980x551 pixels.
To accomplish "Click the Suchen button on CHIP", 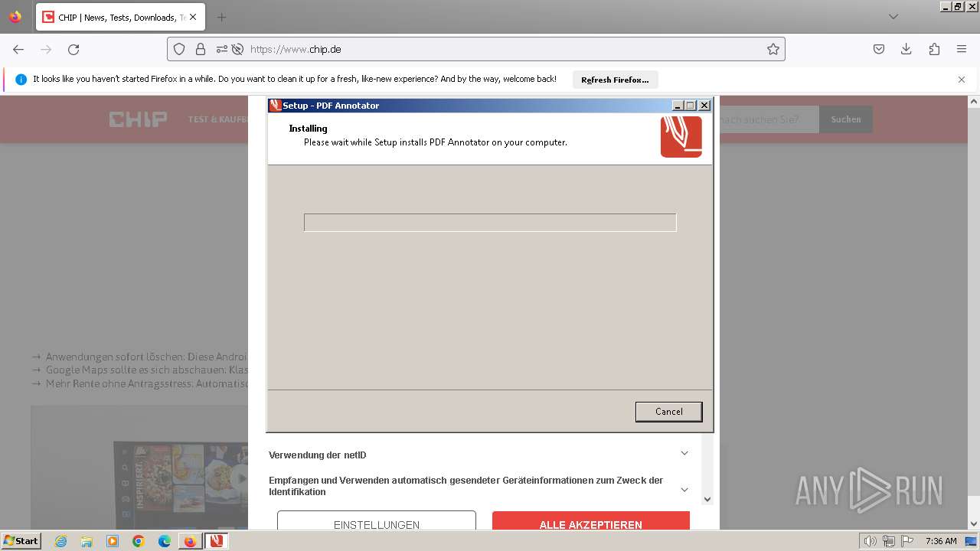I will pos(846,119).
